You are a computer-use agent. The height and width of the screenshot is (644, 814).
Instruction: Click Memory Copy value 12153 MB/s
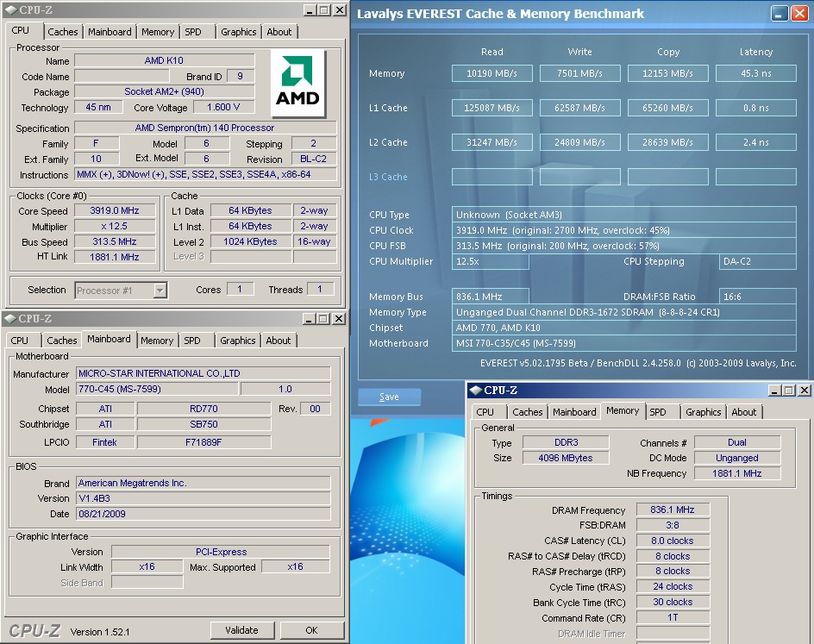[667, 73]
